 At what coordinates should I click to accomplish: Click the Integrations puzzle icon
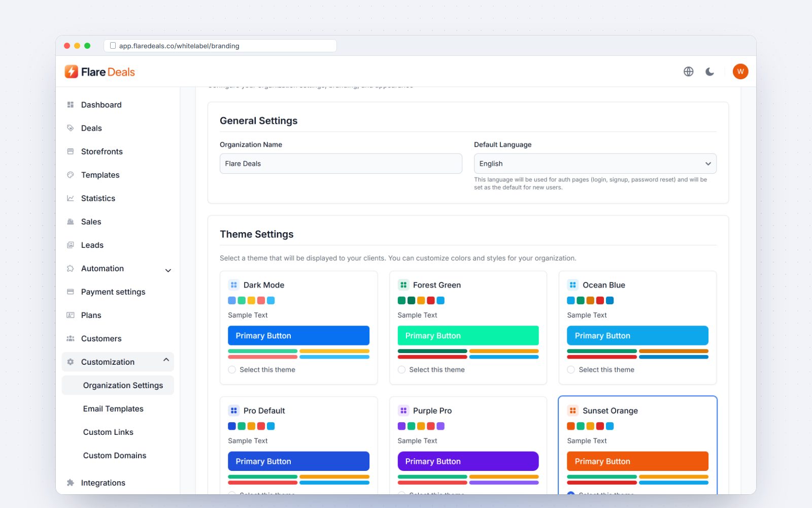(x=71, y=483)
